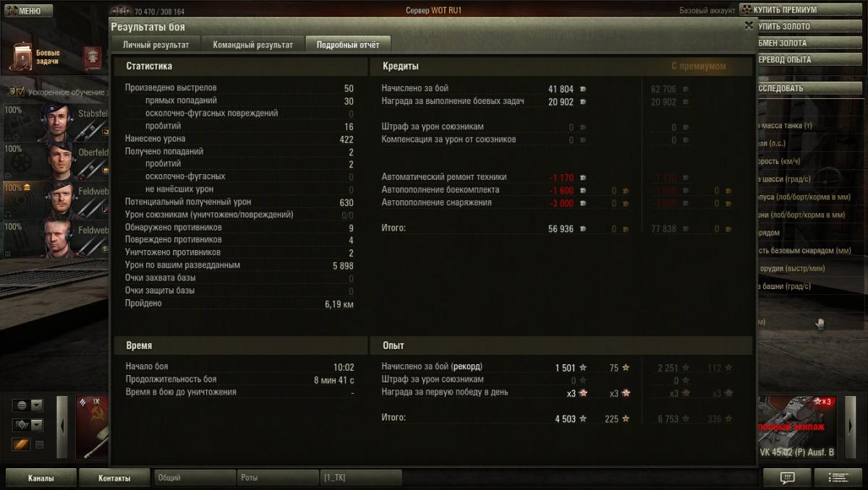The image size is (868, 490).
Task: Switch to the Личный результат tab
Action: pos(156,44)
